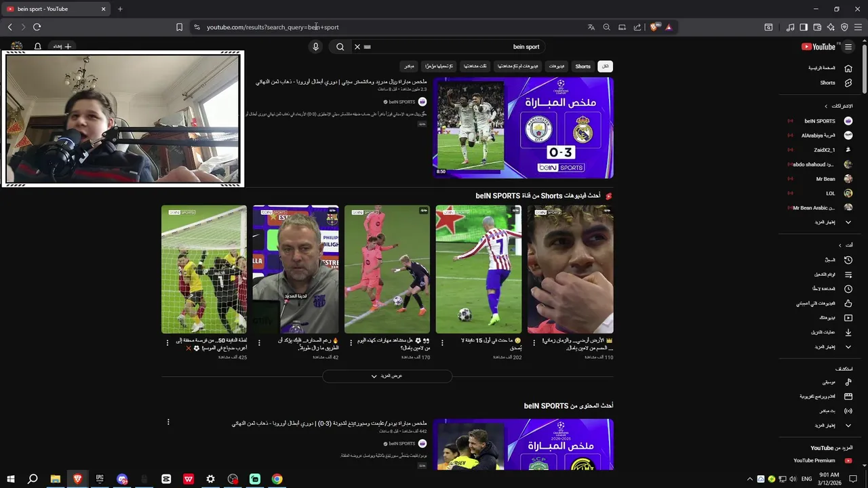
Task: Open AlArabiya subscription channel
Action: click(821, 136)
